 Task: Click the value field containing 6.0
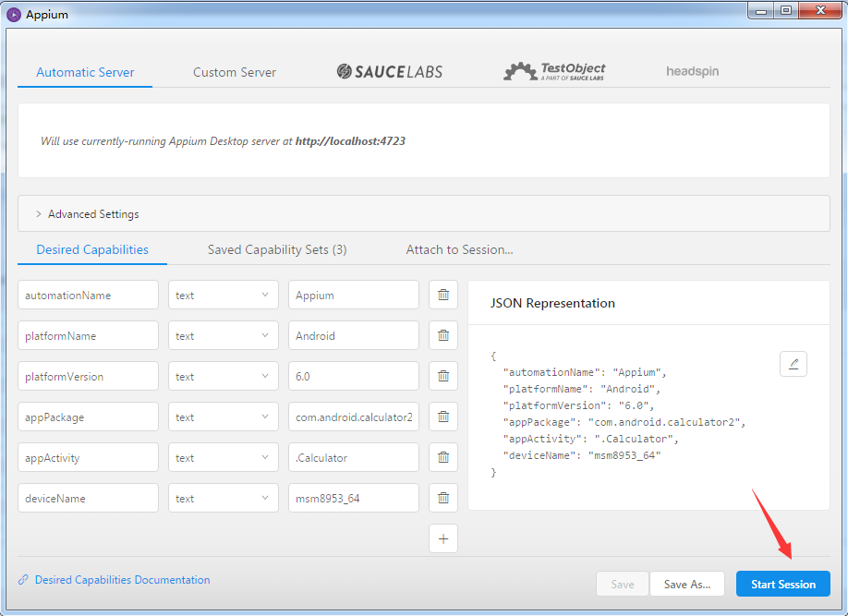tap(354, 376)
